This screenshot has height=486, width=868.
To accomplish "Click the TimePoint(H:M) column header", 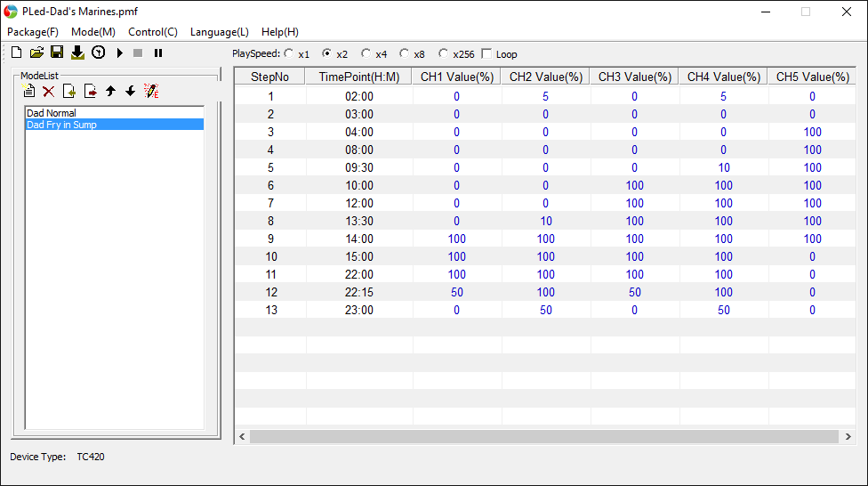I will click(x=358, y=77).
